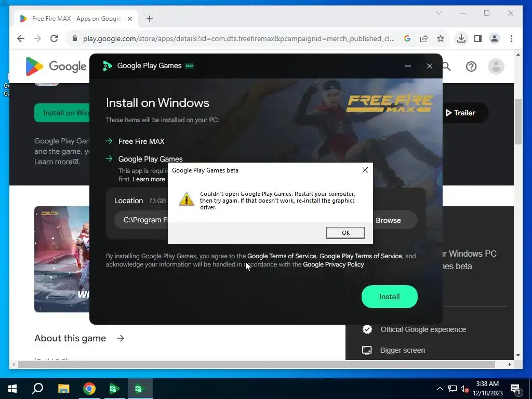This screenshot has height=399, width=532.
Task: View site security lock info
Action: click(x=75, y=38)
